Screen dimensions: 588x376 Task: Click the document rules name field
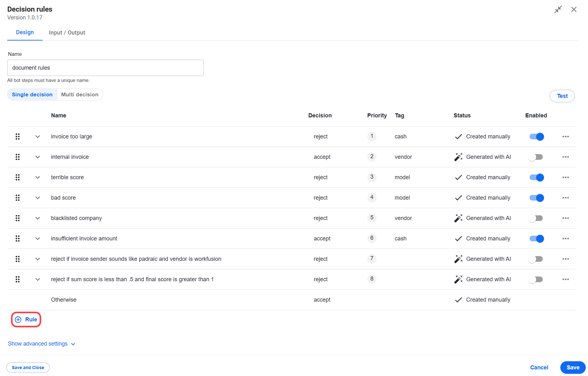[105, 68]
